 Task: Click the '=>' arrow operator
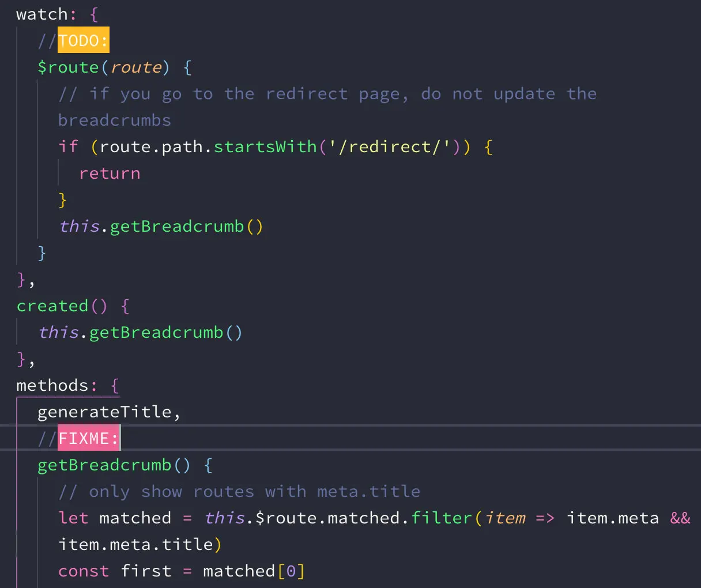point(545,518)
